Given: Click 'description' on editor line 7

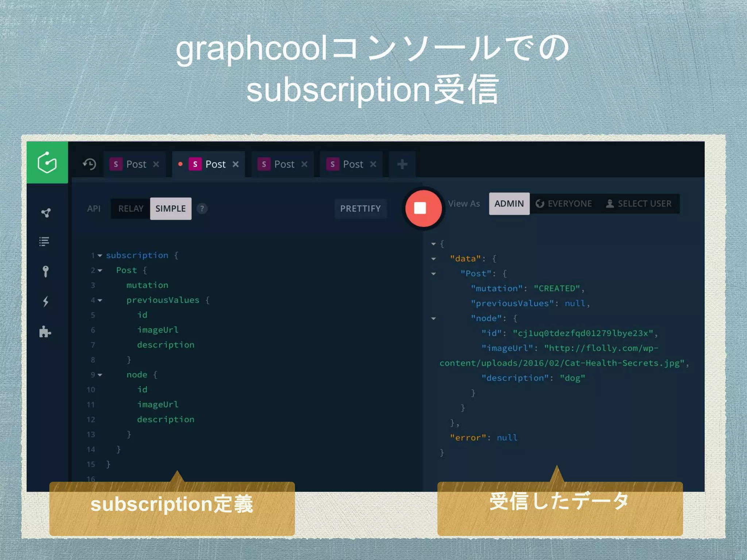Looking at the screenshot, I should (x=166, y=345).
